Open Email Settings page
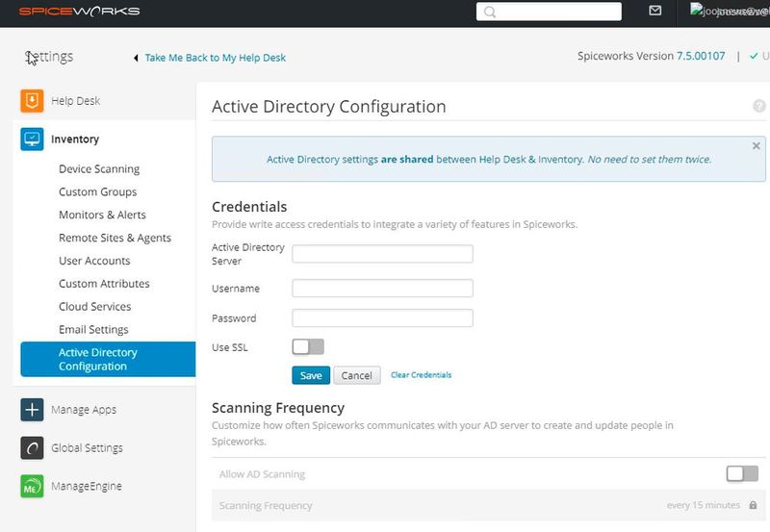770x532 pixels. click(x=93, y=329)
